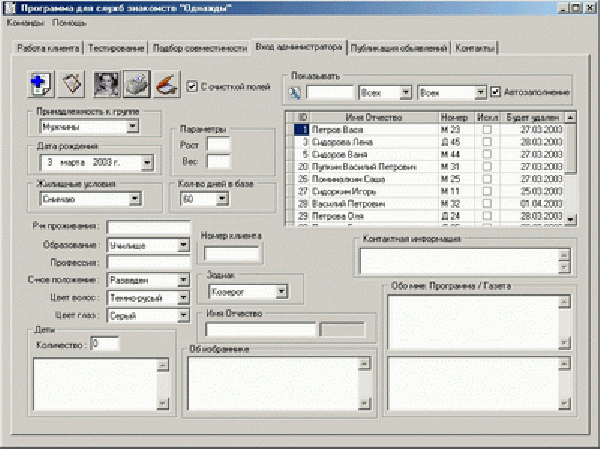
Task: Open the birth date picker dropdown
Action: click(147, 163)
